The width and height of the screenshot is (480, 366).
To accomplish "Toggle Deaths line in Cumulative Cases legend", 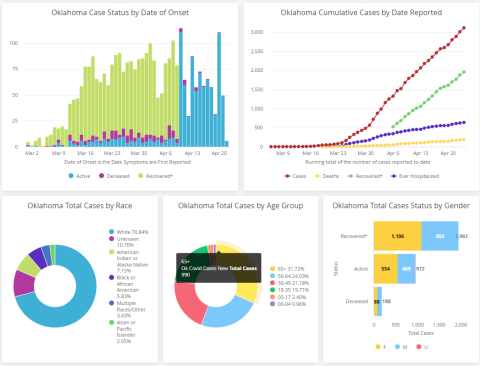I will [327, 176].
